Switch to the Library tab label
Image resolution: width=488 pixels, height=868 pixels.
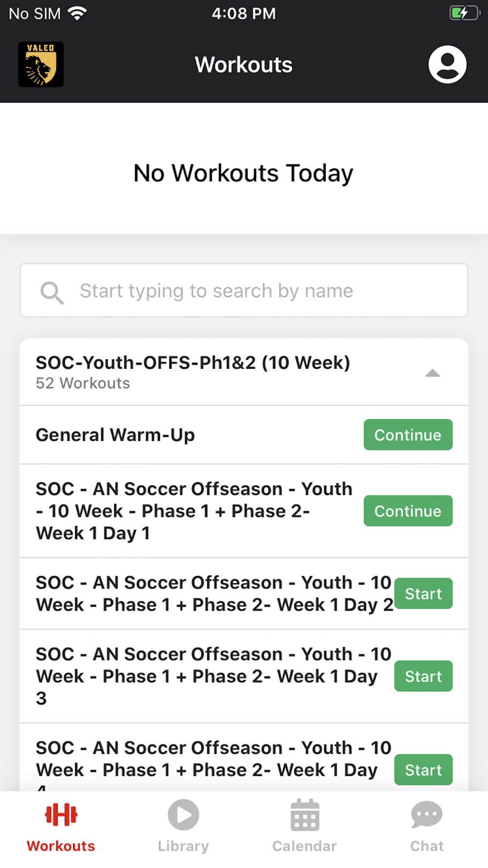(183, 846)
